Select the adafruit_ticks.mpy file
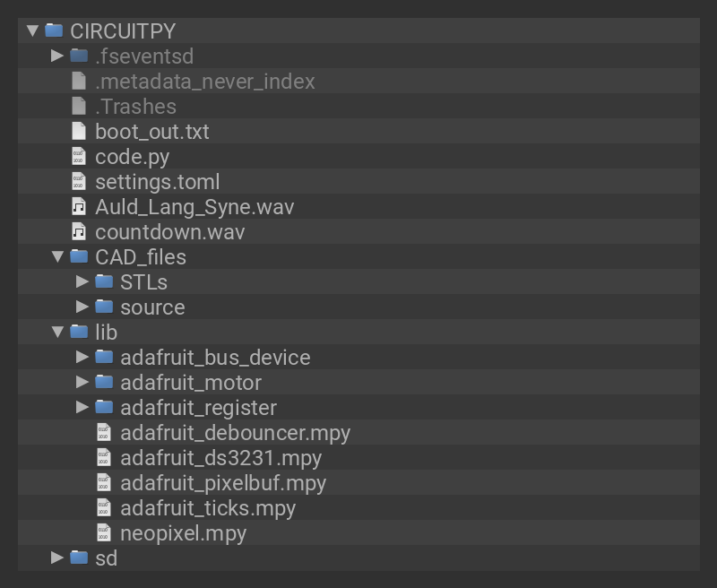The image size is (717, 588). coord(208,508)
